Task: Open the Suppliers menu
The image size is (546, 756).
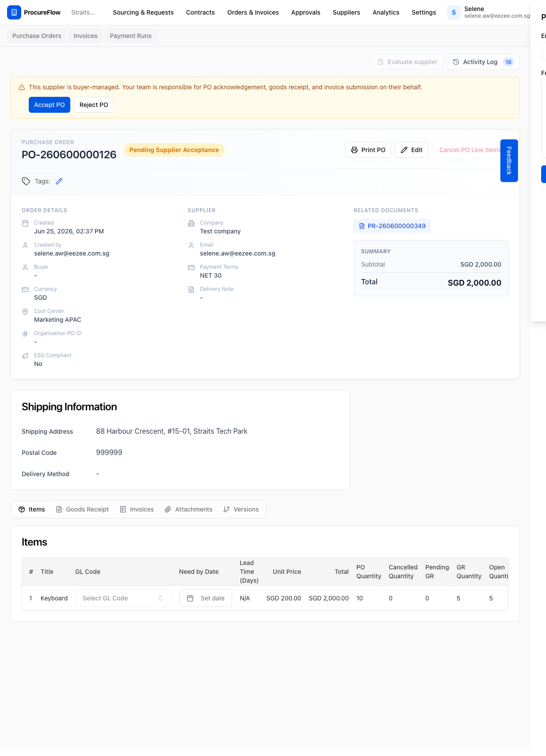Action: pos(346,12)
